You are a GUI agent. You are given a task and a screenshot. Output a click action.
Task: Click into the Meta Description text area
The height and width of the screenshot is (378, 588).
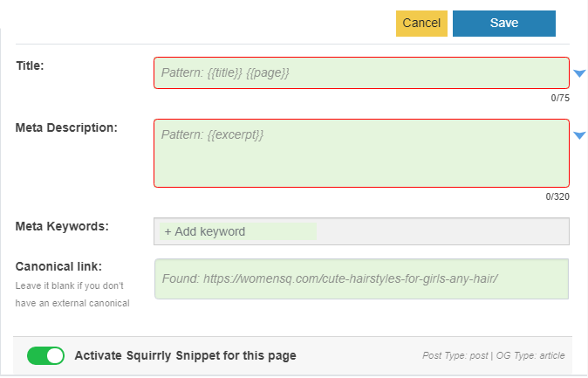click(361, 153)
